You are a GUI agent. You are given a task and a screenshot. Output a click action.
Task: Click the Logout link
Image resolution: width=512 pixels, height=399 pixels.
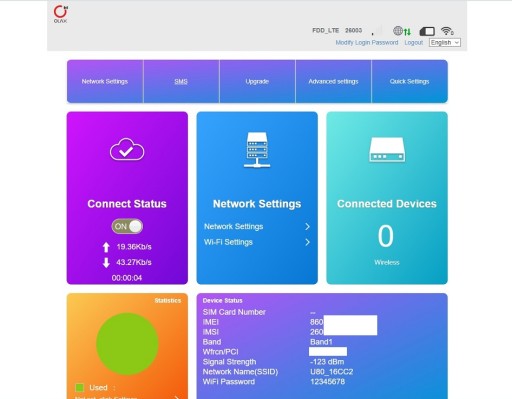(x=414, y=43)
